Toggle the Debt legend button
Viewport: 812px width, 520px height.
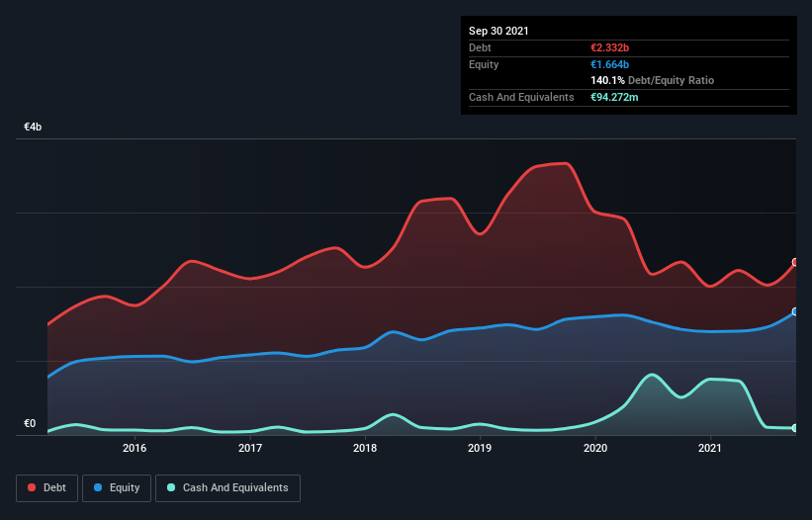(x=46, y=488)
